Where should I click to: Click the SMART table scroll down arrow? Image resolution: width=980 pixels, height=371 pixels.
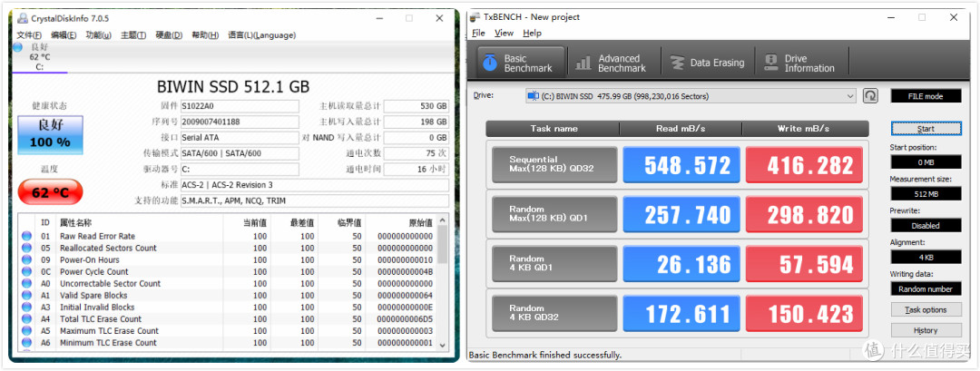(x=443, y=344)
